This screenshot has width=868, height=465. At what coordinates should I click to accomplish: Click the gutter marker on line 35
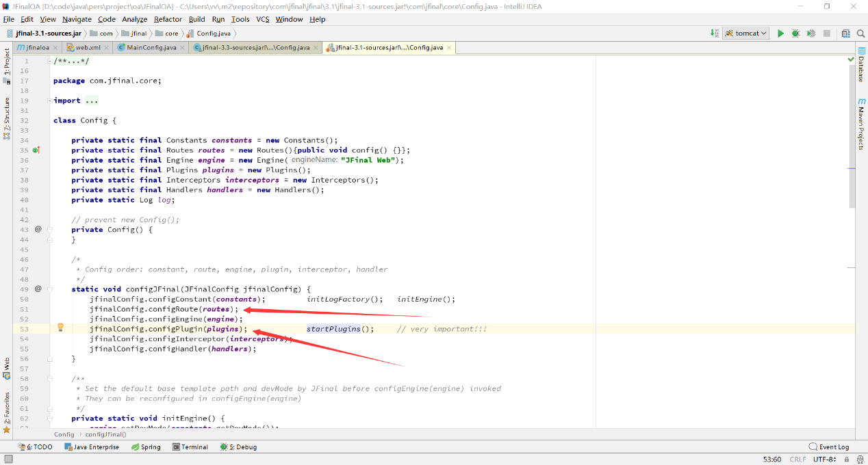point(36,150)
